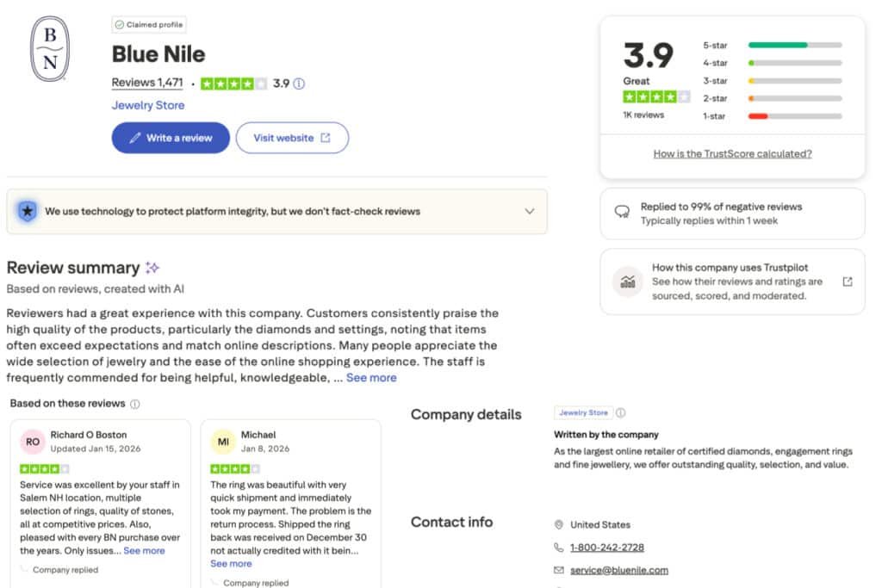Click the bar-chart icon in Trustpilot usage card

[x=627, y=282]
